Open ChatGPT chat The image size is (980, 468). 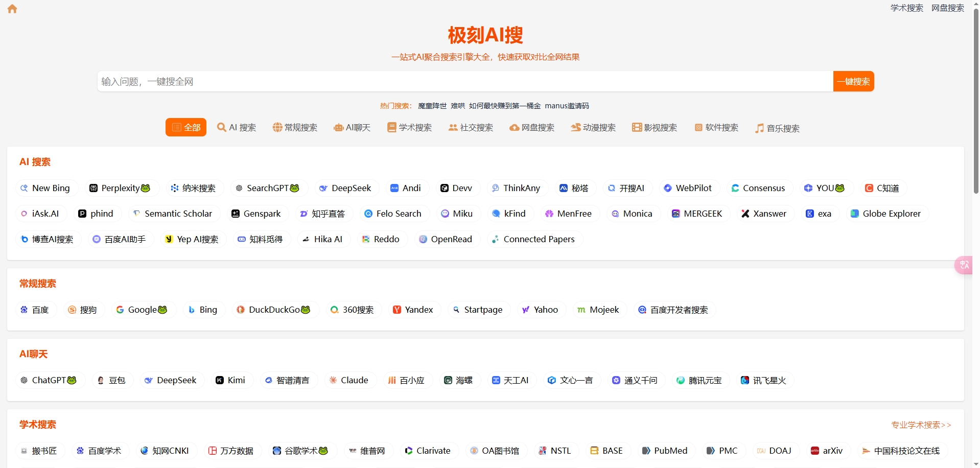(49, 380)
